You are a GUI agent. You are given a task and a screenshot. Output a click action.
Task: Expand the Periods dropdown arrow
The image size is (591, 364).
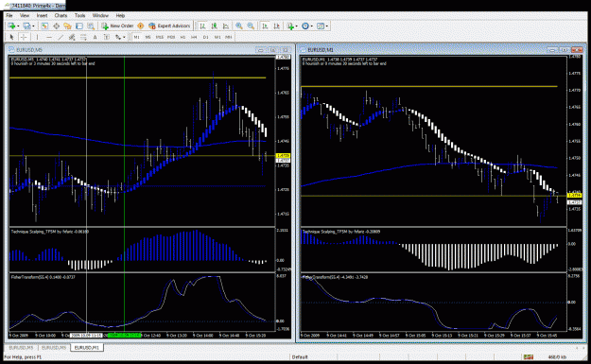312,26
